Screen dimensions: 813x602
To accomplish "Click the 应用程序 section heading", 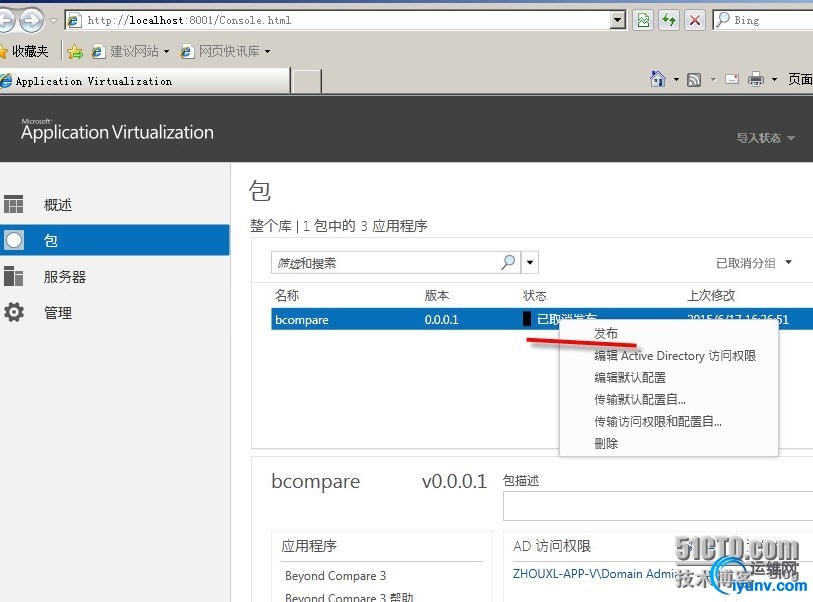I will [309, 545].
